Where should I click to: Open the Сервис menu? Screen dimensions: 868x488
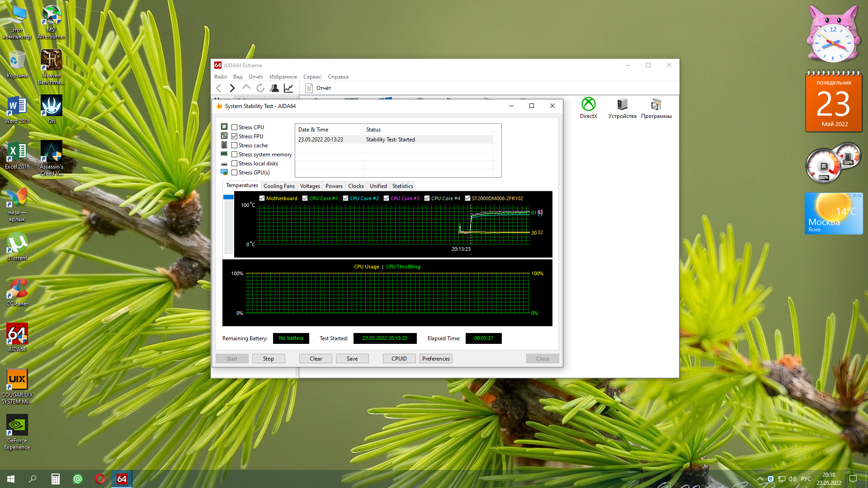312,77
